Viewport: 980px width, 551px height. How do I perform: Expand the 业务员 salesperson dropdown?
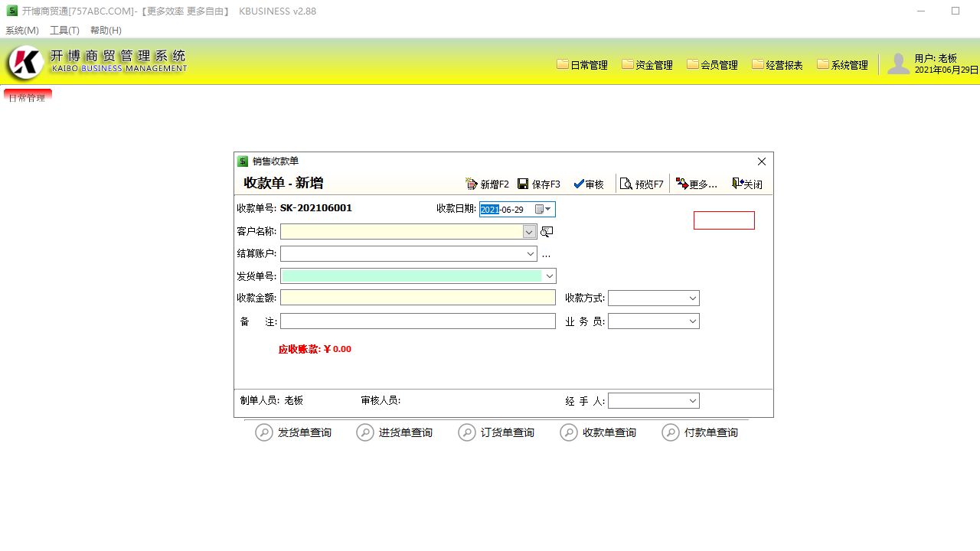click(x=693, y=321)
